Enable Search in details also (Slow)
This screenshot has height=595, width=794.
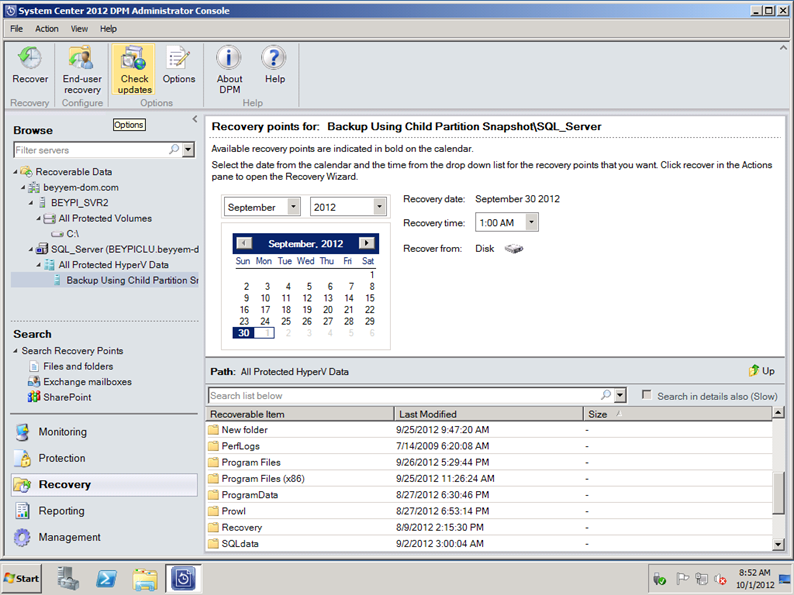tap(647, 395)
